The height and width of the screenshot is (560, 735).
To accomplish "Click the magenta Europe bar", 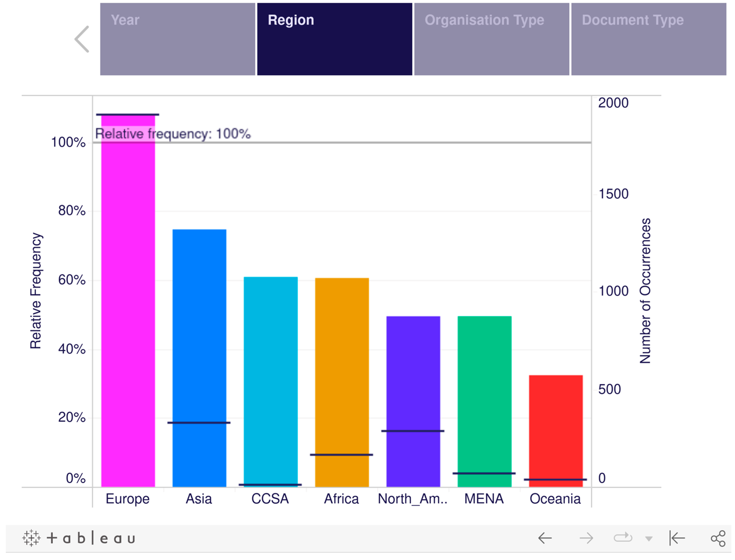I will pyautogui.click(x=128, y=300).
